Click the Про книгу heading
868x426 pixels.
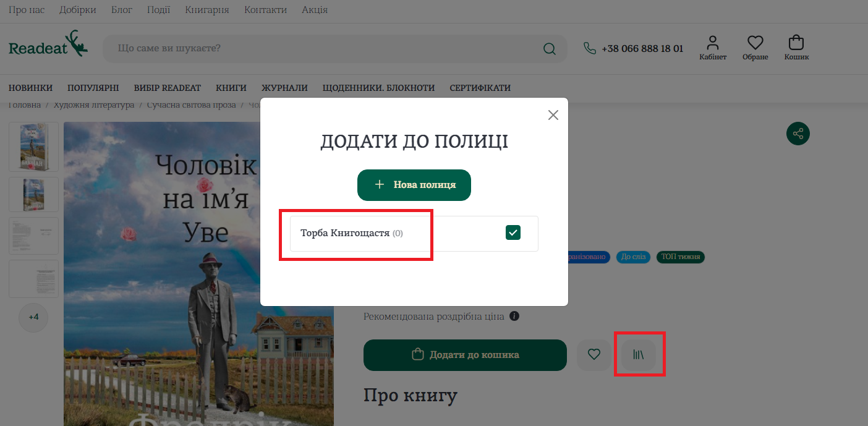(411, 395)
